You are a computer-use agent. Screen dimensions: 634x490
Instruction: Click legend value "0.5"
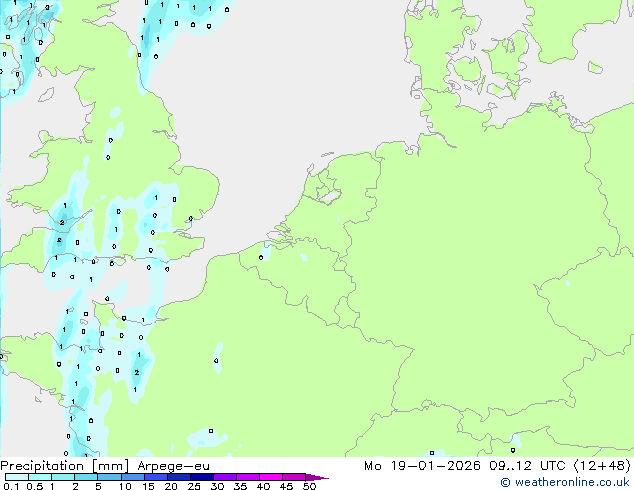(x=34, y=486)
